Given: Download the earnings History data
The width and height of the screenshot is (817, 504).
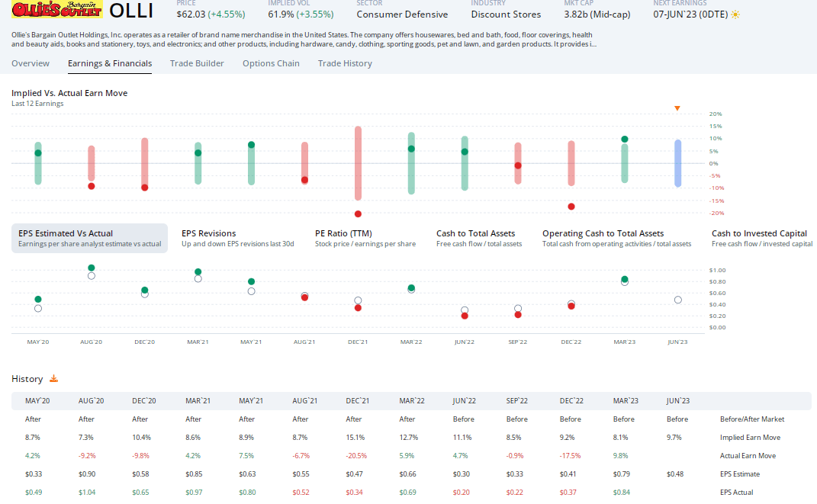Looking at the screenshot, I should point(54,379).
